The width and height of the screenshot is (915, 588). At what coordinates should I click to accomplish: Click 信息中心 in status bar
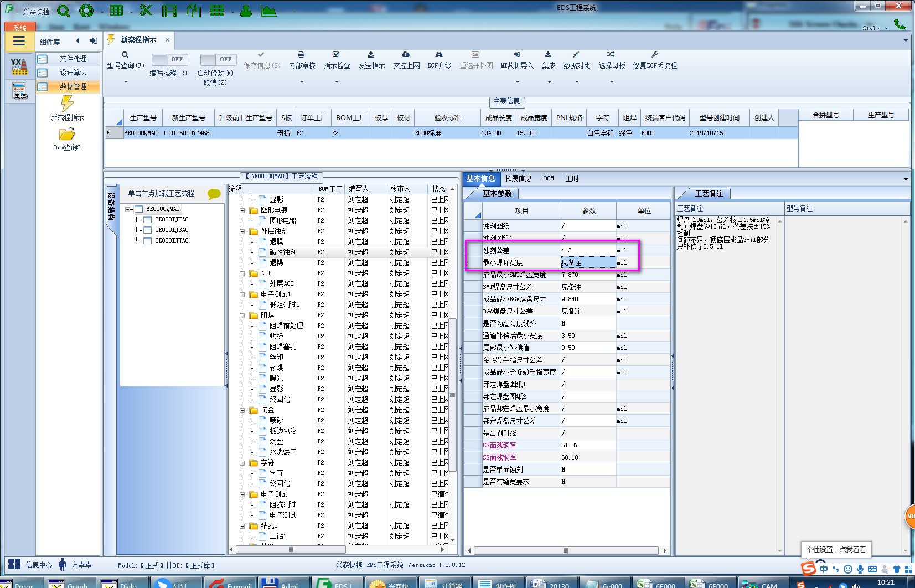tap(31, 565)
